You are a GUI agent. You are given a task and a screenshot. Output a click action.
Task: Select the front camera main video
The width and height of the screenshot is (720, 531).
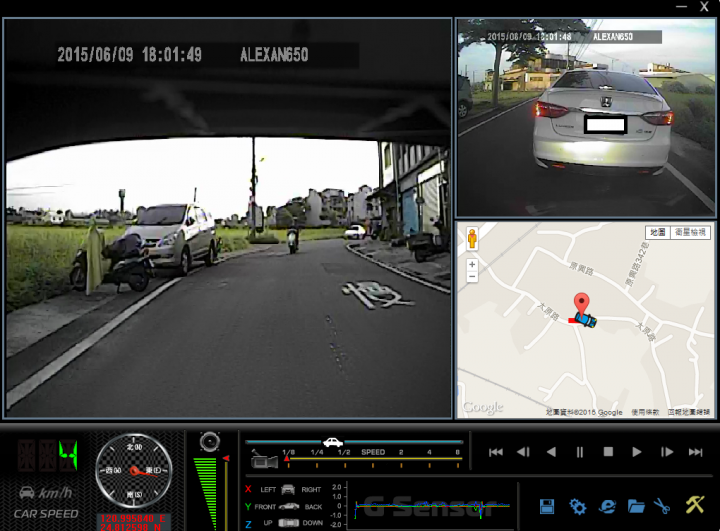tap(228, 218)
